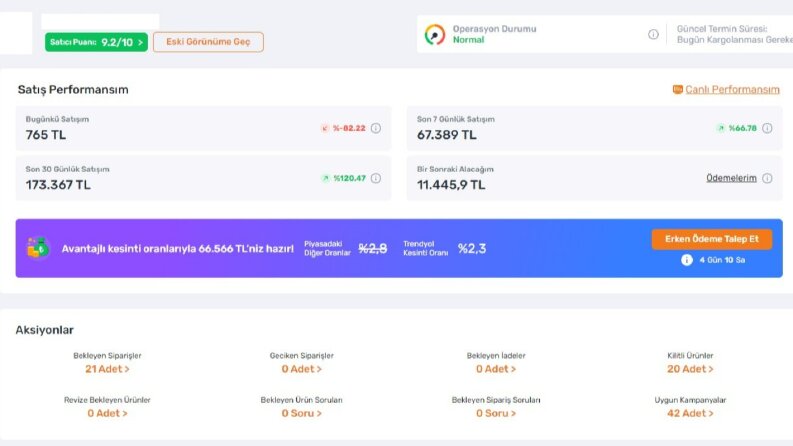Click the %120.47 change percentage

point(349,179)
